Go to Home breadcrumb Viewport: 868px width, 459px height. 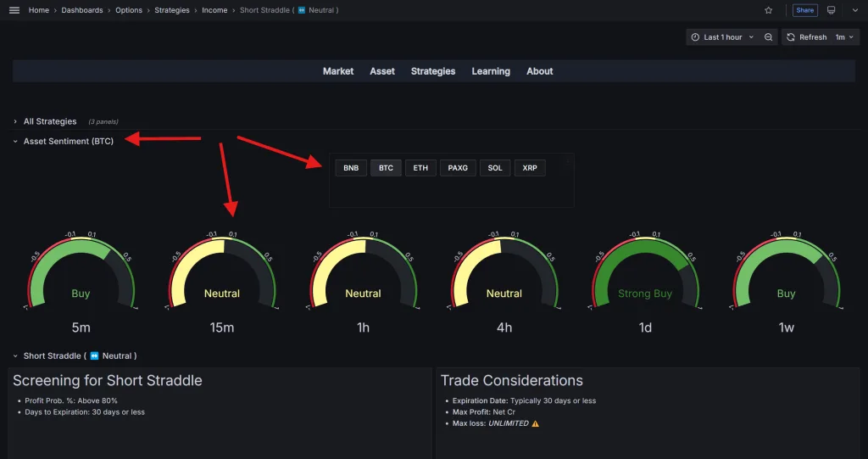pyautogui.click(x=39, y=10)
